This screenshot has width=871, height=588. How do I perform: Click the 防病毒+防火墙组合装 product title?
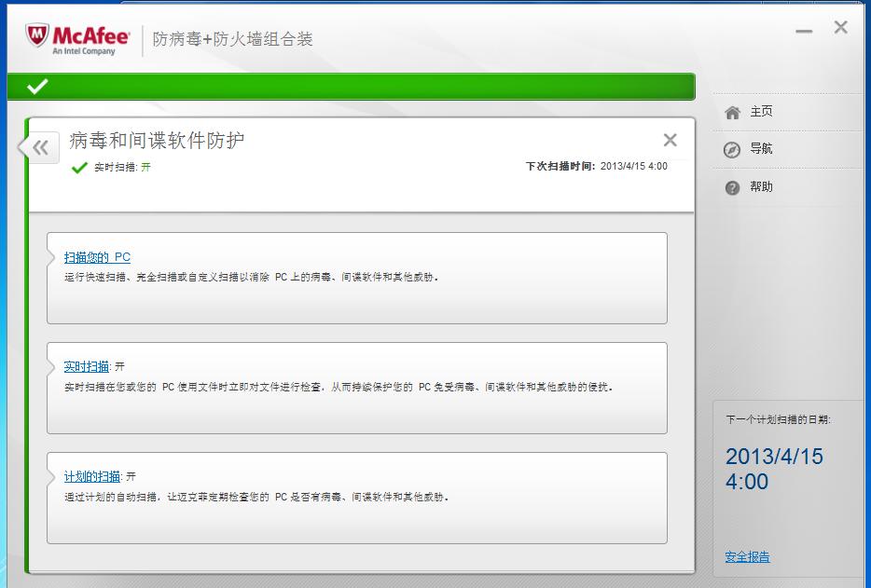[233, 39]
